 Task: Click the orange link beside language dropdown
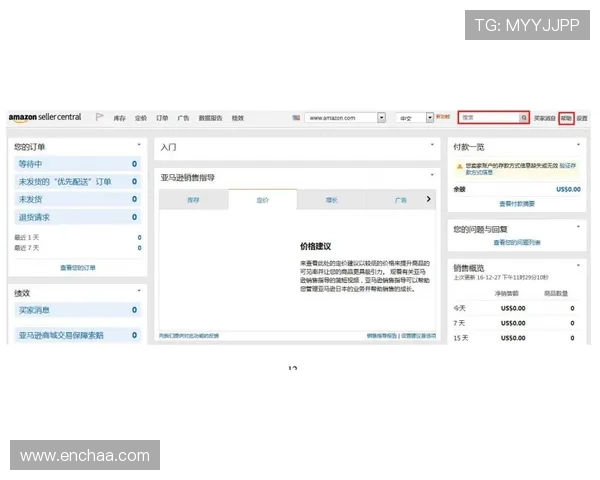[x=443, y=116]
